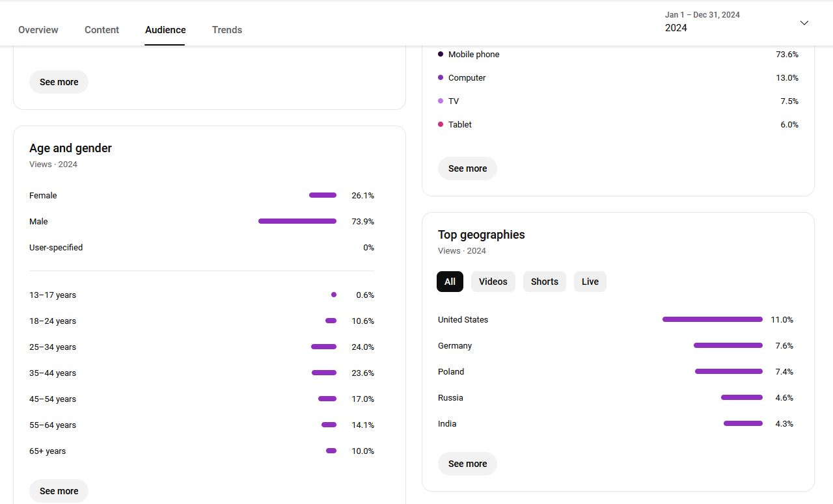Click the Age and gender heading

(x=70, y=148)
